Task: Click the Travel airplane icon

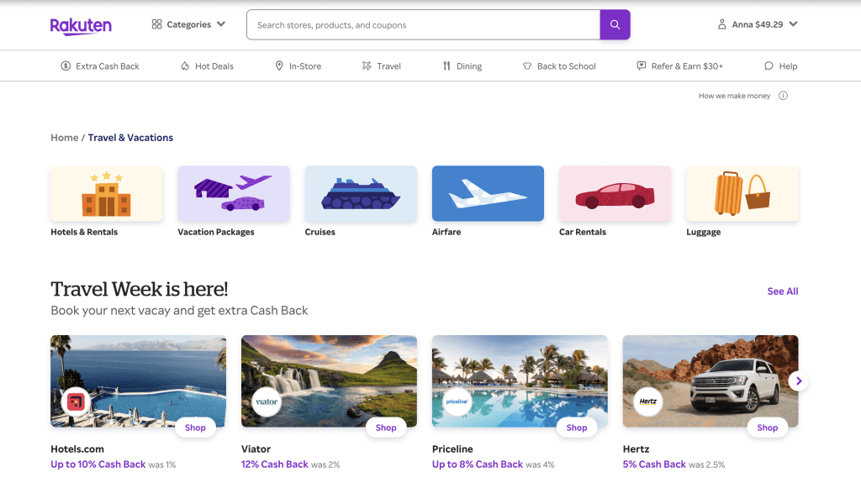Action: [367, 66]
